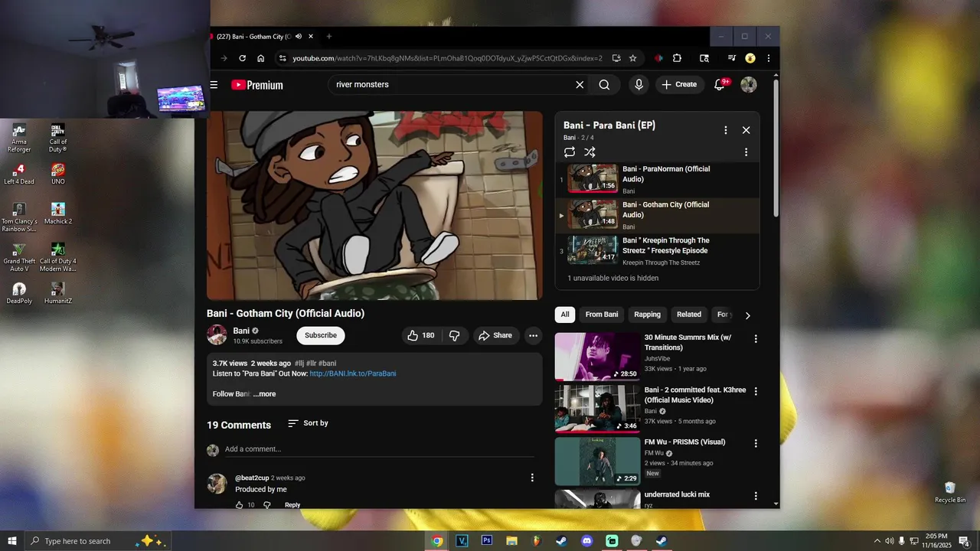Screen dimensions: 980x551
Task: Open the Sort by comments menu
Action: (308, 423)
